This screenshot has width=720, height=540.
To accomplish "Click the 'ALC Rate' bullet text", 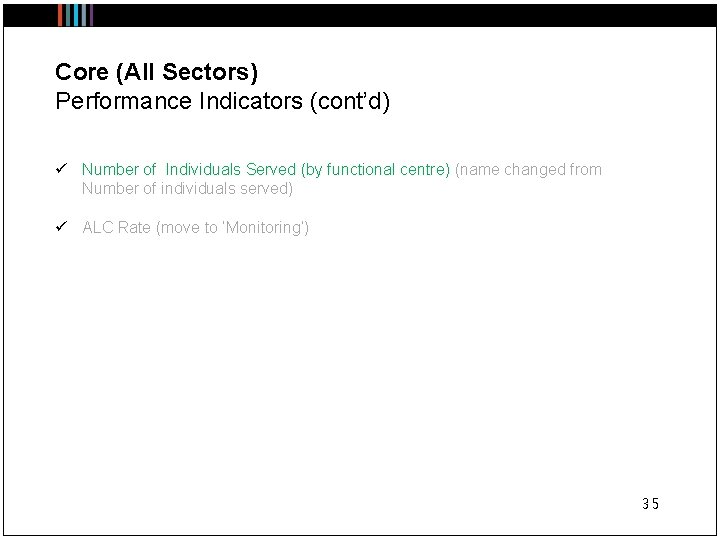I will pyautogui.click(x=117, y=227).
